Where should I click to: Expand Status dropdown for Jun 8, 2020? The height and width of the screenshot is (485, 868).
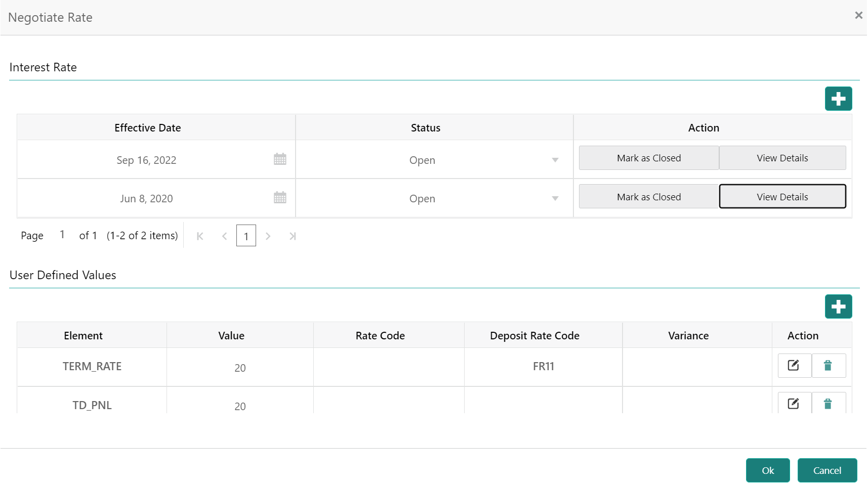click(555, 199)
